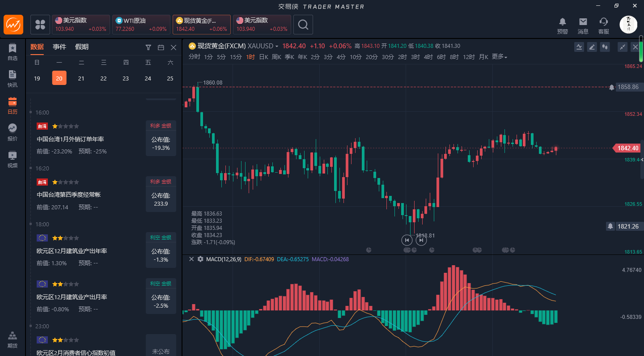Step to next candle button
The height and width of the screenshot is (356, 644).
tap(421, 240)
